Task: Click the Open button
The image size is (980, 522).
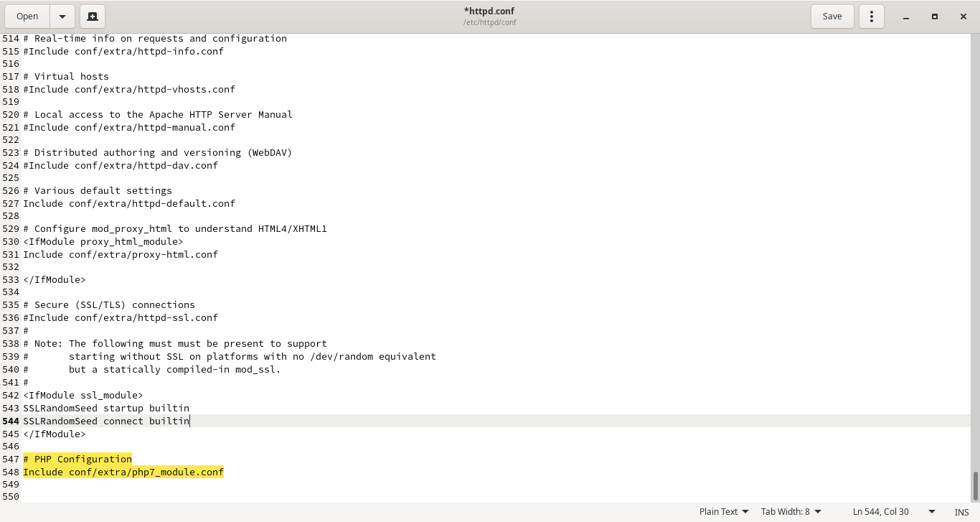Action: pos(27,17)
